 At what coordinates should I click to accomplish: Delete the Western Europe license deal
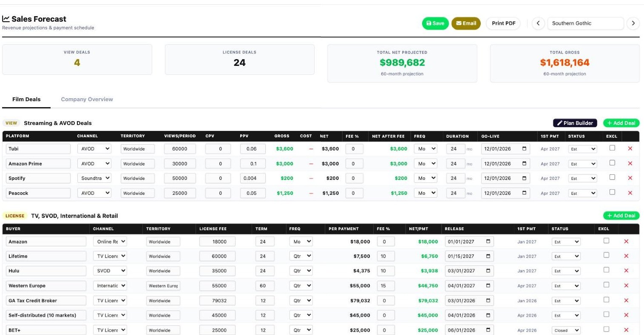point(626,286)
